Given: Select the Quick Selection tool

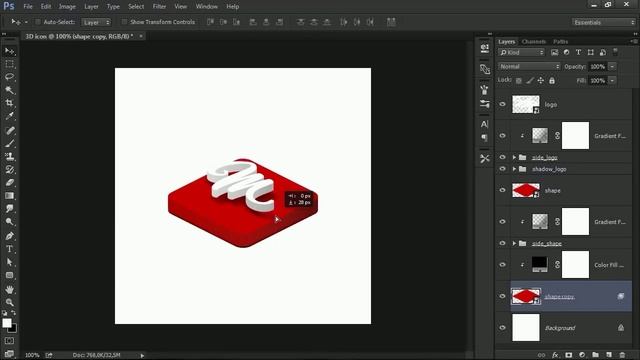Looking at the screenshot, I should [x=9, y=90].
